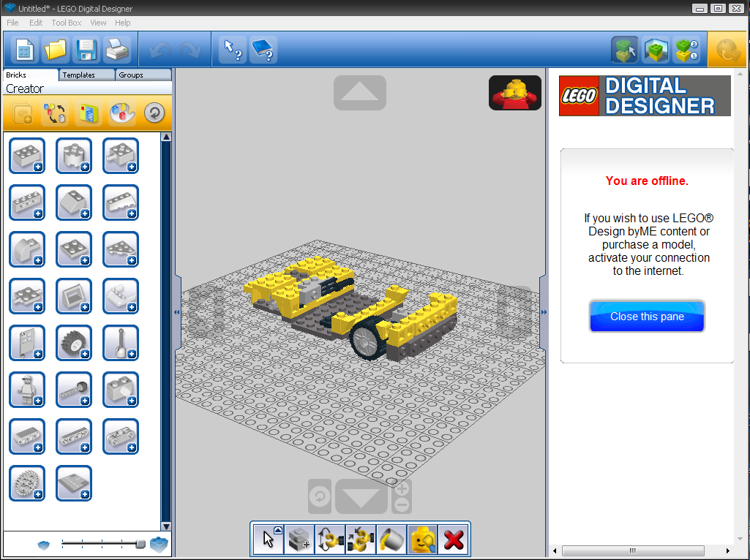The height and width of the screenshot is (560, 750).
Task: Expand the wheel and tire category
Action: tap(74, 343)
